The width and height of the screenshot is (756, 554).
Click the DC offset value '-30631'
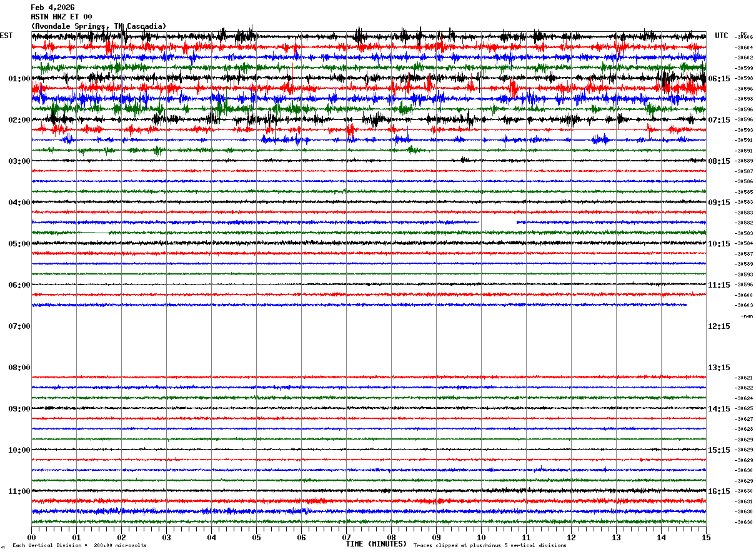pos(744,501)
